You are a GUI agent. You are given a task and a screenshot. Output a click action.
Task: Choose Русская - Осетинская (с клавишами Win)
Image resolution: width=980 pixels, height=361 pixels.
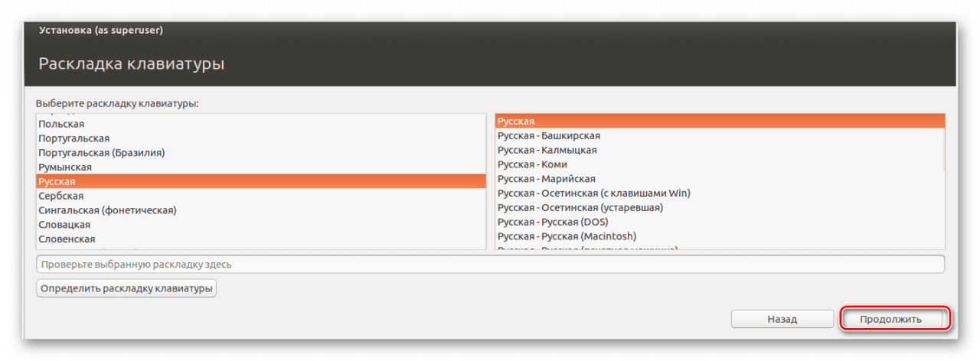594,194
